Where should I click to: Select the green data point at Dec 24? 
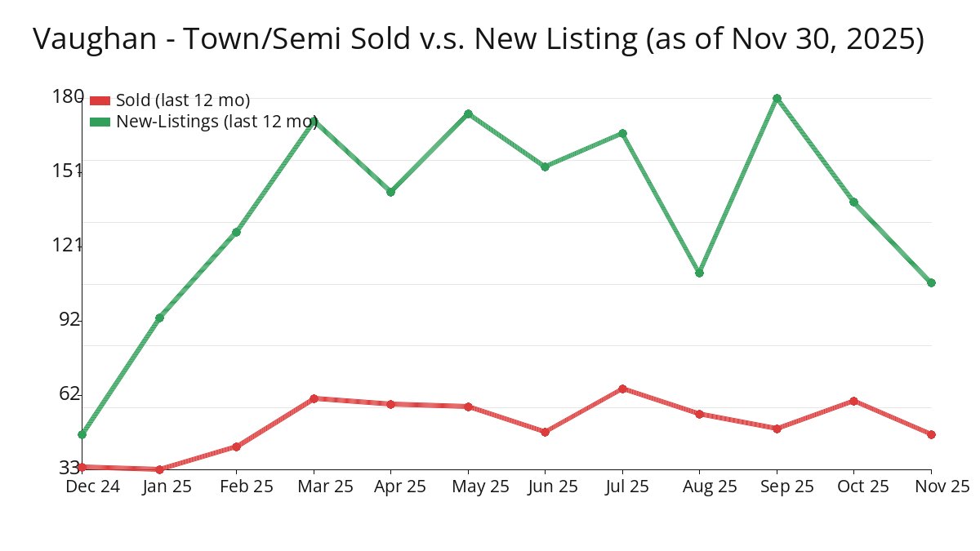(82, 434)
